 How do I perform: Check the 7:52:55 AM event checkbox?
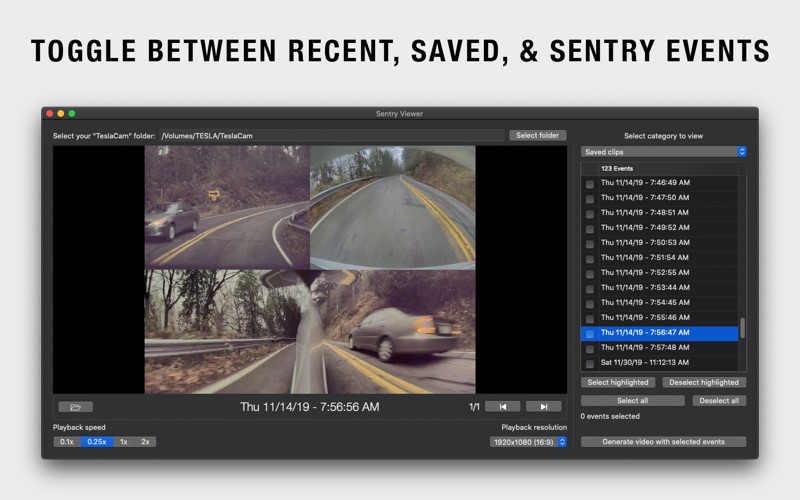point(590,274)
